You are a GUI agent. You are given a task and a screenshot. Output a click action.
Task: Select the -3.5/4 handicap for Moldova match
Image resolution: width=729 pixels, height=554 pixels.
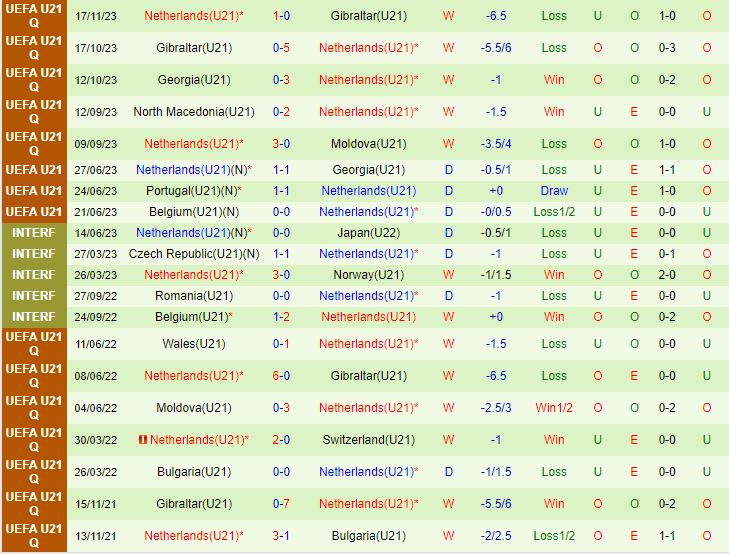coord(496,144)
